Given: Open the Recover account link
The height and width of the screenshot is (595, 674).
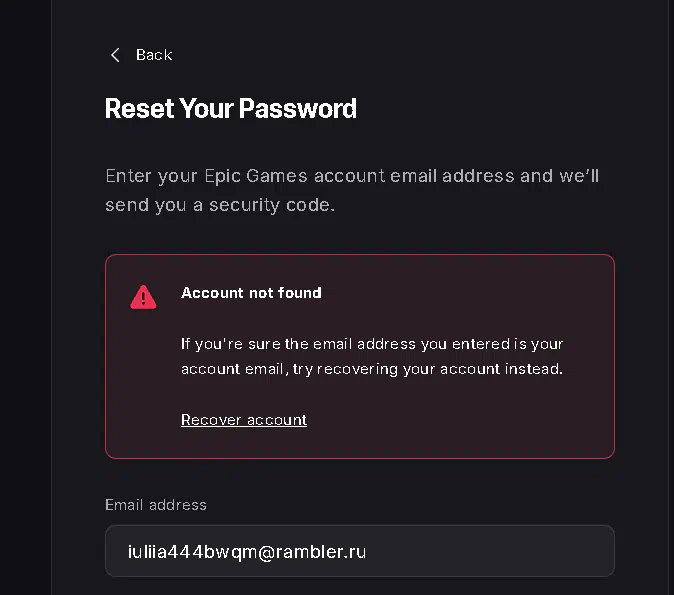Looking at the screenshot, I should click(244, 420).
